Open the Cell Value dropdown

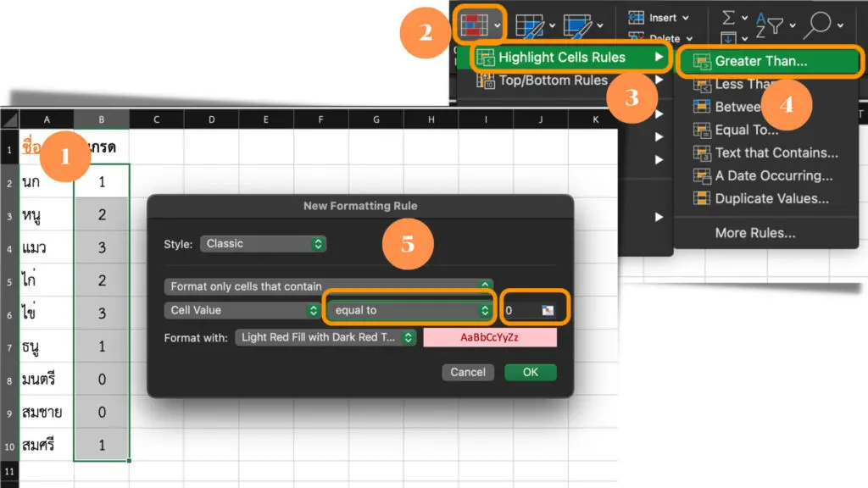tap(242, 311)
